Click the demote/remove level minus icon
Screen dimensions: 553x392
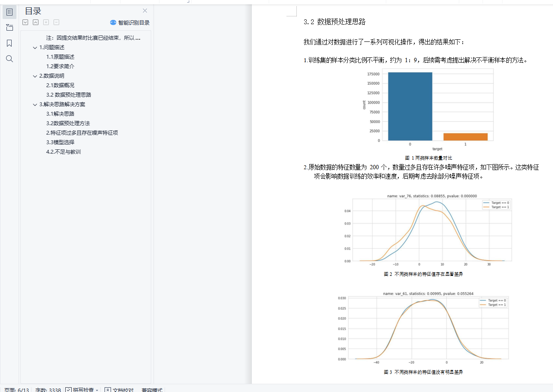[57, 22]
